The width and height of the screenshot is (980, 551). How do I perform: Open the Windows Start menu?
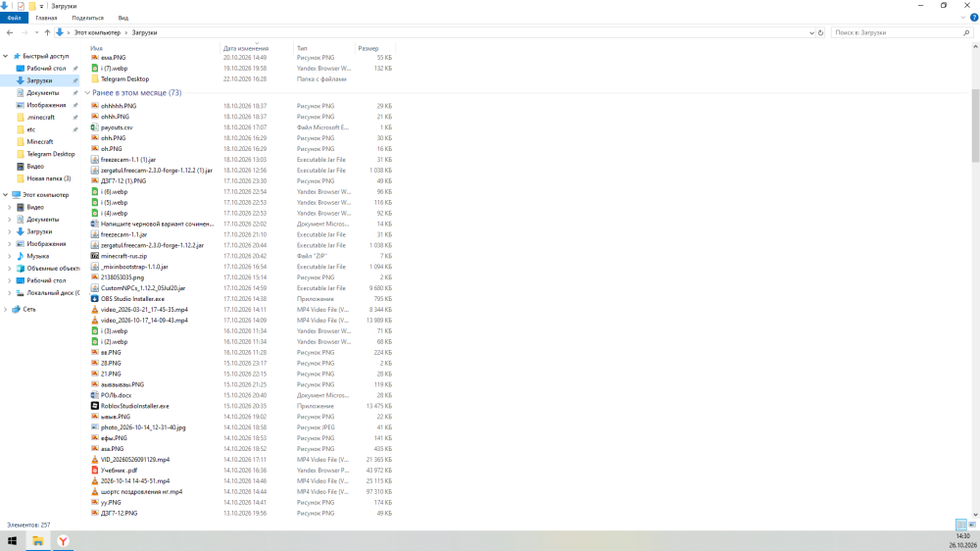[12, 541]
